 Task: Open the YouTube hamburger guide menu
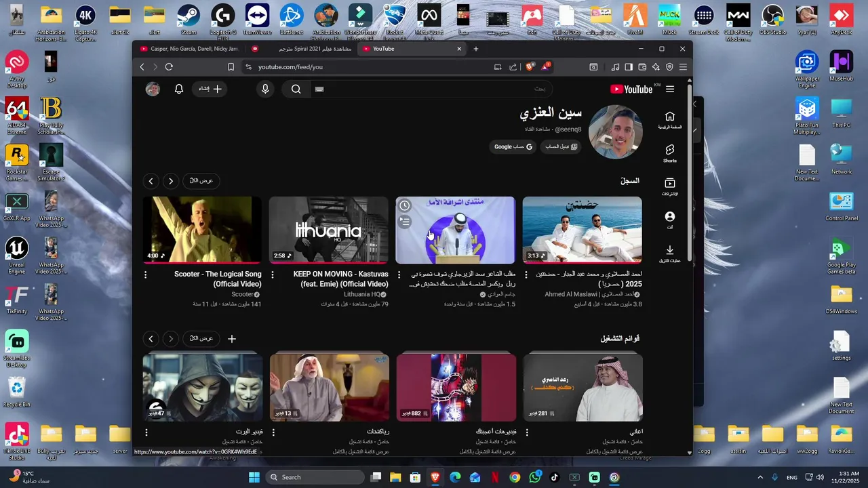670,89
